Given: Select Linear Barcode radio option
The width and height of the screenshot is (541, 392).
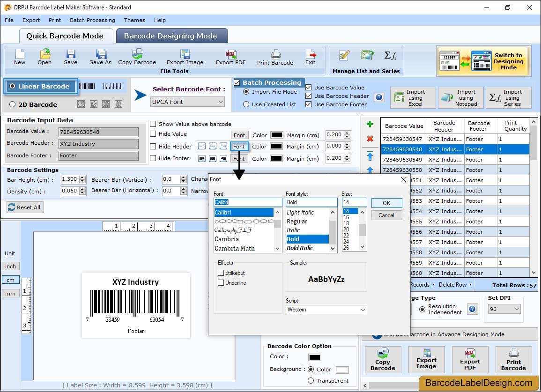Looking at the screenshot, I should coord(13,86).
